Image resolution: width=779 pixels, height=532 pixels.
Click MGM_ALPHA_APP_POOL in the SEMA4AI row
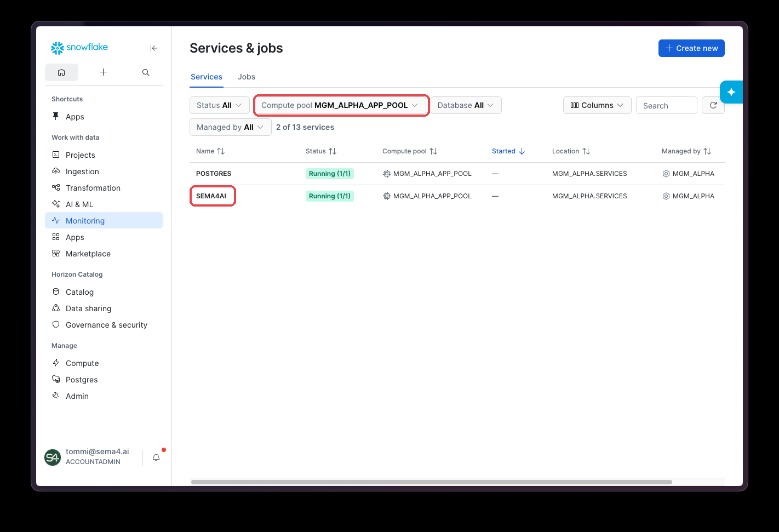(432, 196)
